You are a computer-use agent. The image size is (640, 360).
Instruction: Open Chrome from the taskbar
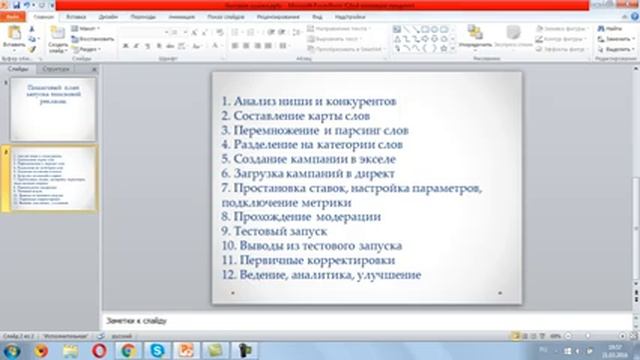pyautogui.click(x=128, y=351)
